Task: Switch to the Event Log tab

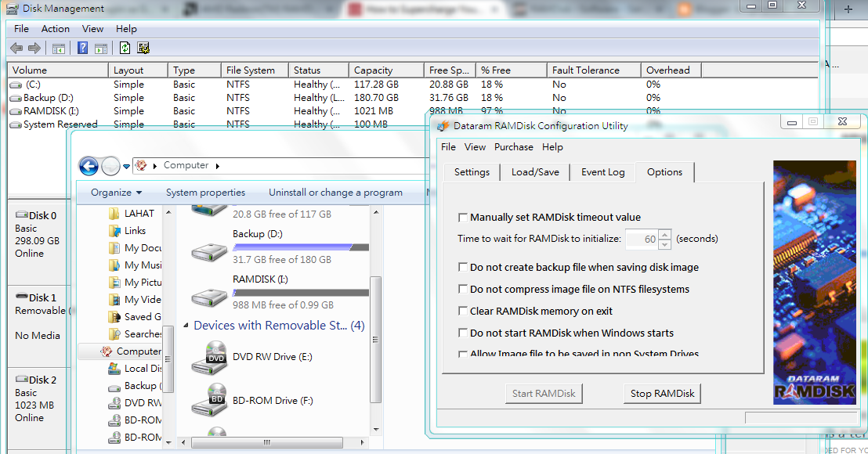Action: (603, 172)
